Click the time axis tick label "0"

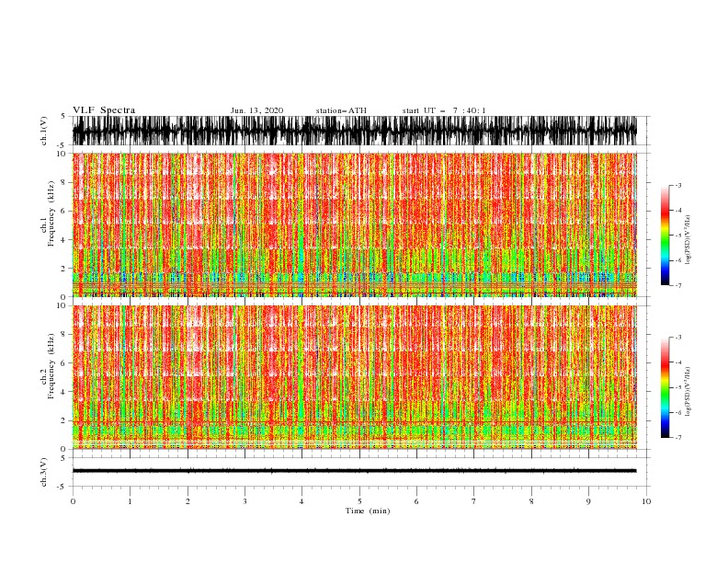pyautogui.click(x=73, y=501)
